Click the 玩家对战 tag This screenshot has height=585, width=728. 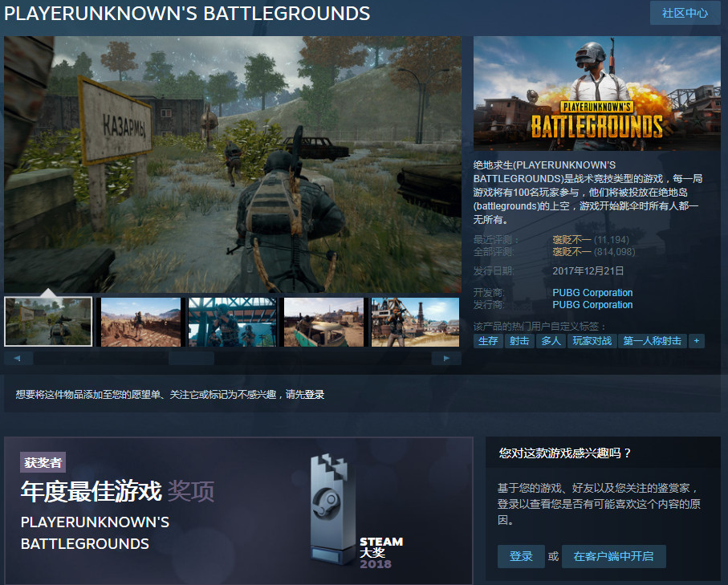(592, 341)
